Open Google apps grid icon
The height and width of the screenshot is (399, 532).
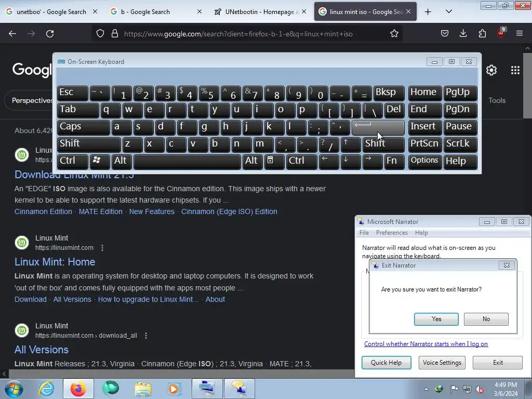pos(515,70)
